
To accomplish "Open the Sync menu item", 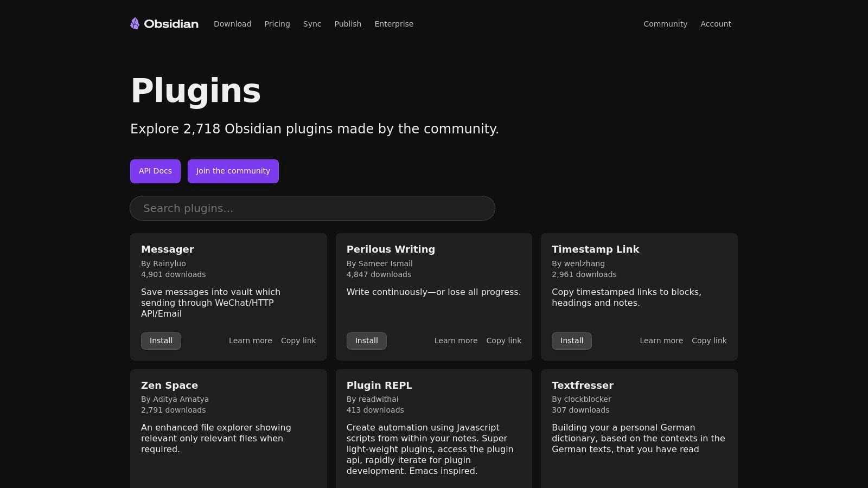I will pos(312,24).
